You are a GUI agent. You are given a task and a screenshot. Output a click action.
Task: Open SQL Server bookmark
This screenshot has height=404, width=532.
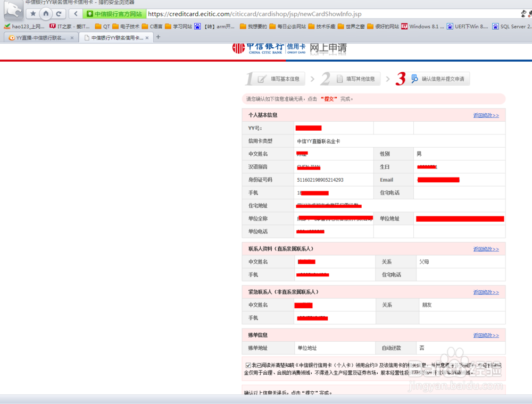coord(512,27)
